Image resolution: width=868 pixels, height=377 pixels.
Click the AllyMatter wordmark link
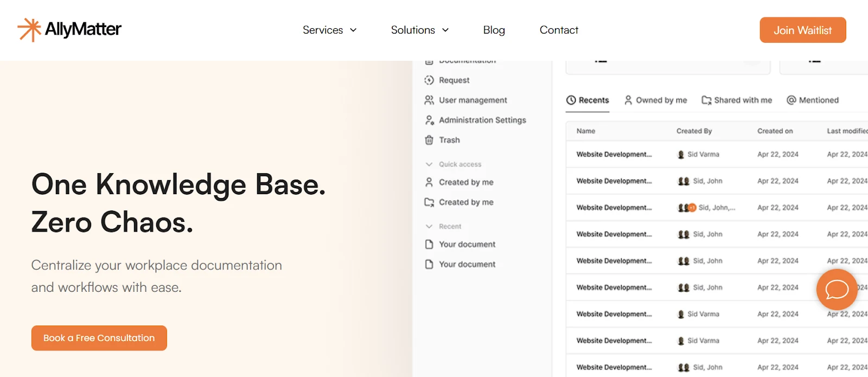point(83,29)
